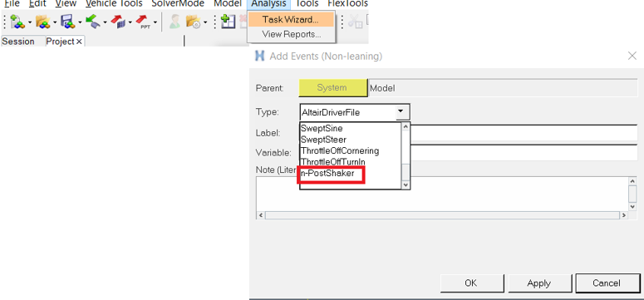Open dropdown arrow beside Export icon

[130, 22]
